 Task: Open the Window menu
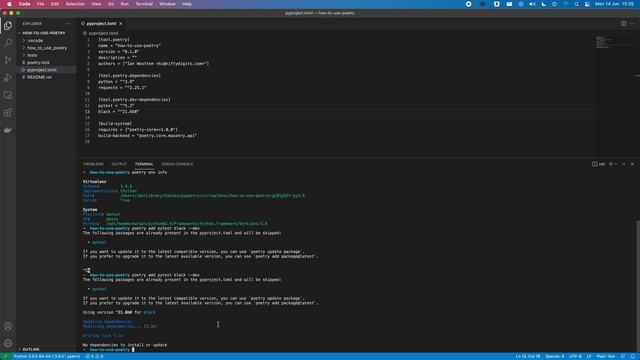point(167,4)
